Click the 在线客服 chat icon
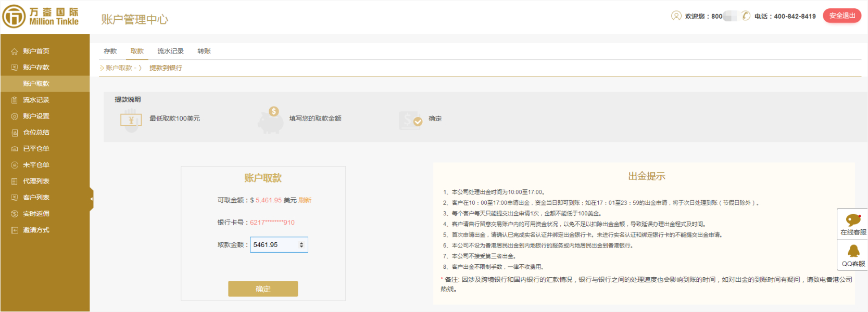 coord(853,221)
